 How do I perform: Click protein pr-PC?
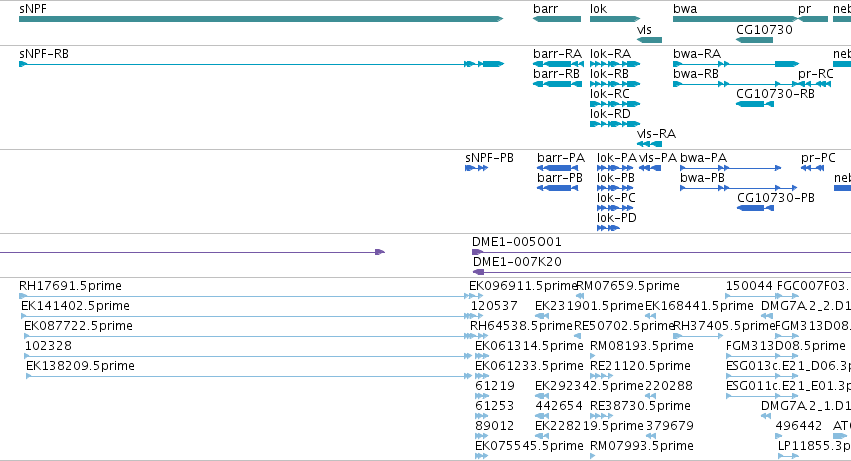click(x=812, y=168)
